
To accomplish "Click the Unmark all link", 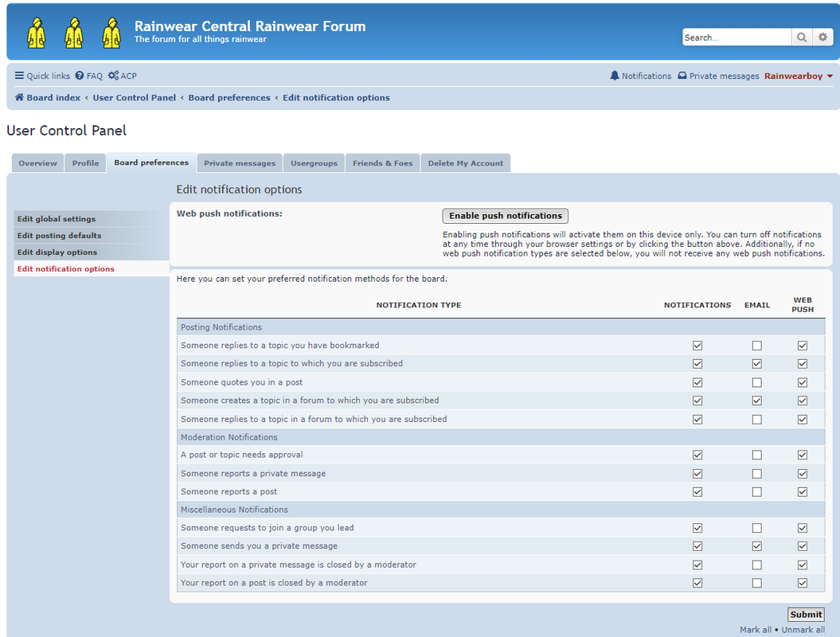I will 803,630.
